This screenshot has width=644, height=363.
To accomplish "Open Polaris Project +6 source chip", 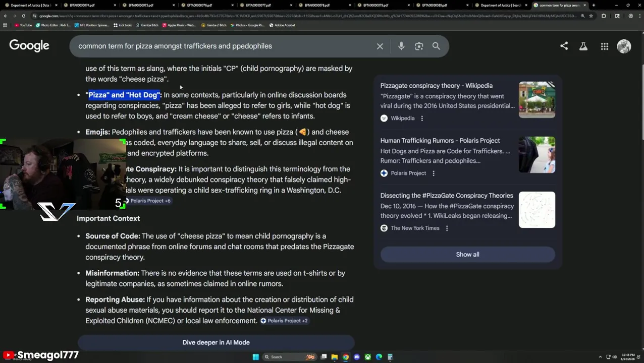I will 148,201.
